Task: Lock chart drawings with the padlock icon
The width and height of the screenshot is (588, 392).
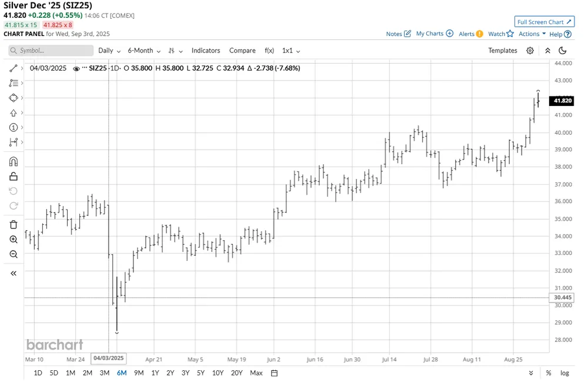Action: pos(13,176)
